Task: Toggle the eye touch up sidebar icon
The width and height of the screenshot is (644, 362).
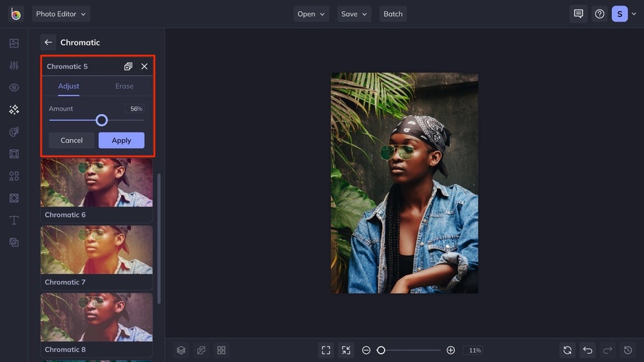Action: coord(14,87)
